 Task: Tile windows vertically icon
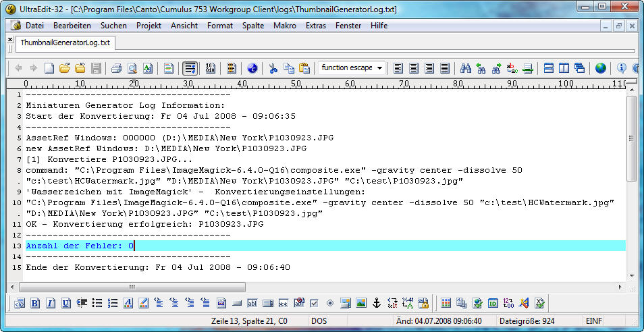pos(564,68)
